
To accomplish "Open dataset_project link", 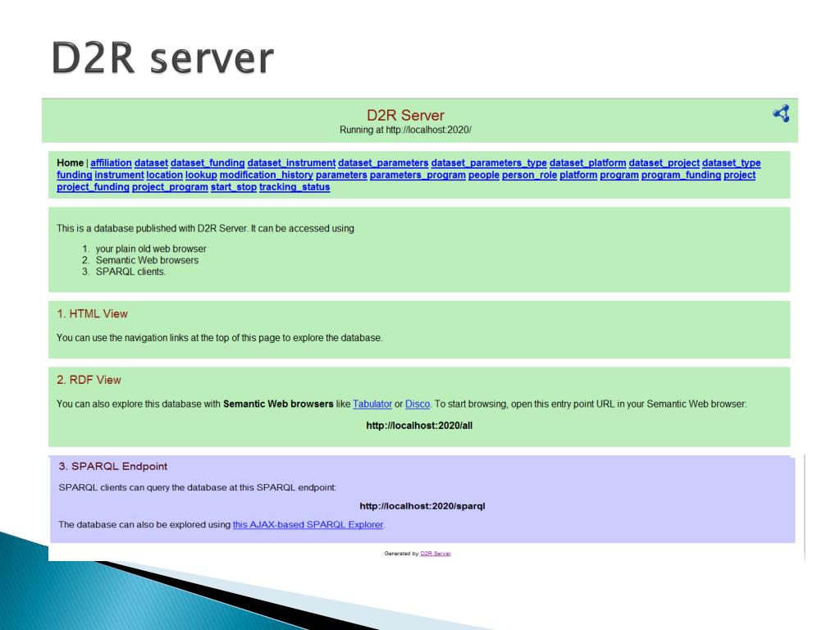I will point(664,163).
